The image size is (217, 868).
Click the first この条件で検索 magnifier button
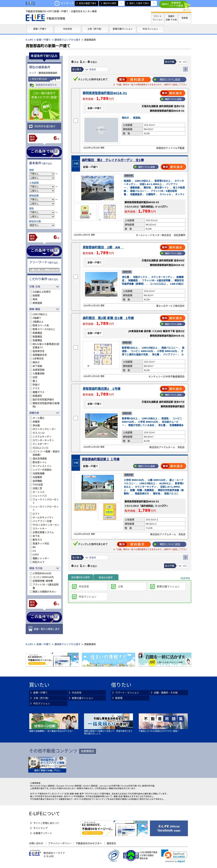tap(44, 152)
